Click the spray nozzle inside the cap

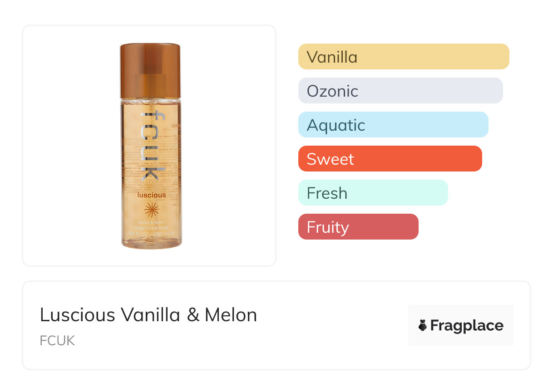[150, 84]
